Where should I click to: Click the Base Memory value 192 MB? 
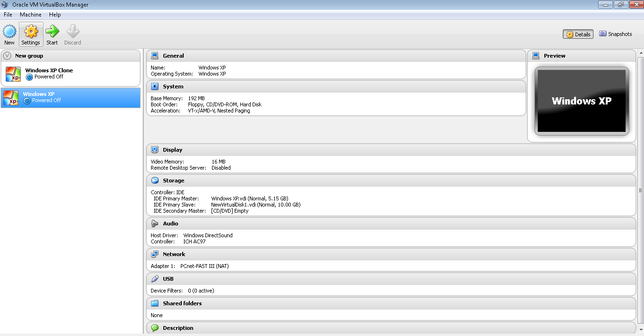click(196, 98)
